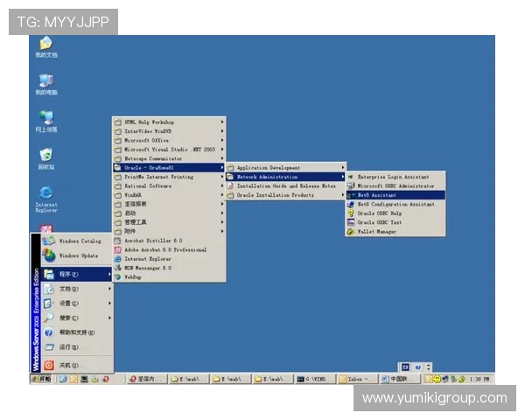525x420 pixels.
Task: Expand the HTML Help Workshop submenu arrow
Action: click(x=222, y=122)
